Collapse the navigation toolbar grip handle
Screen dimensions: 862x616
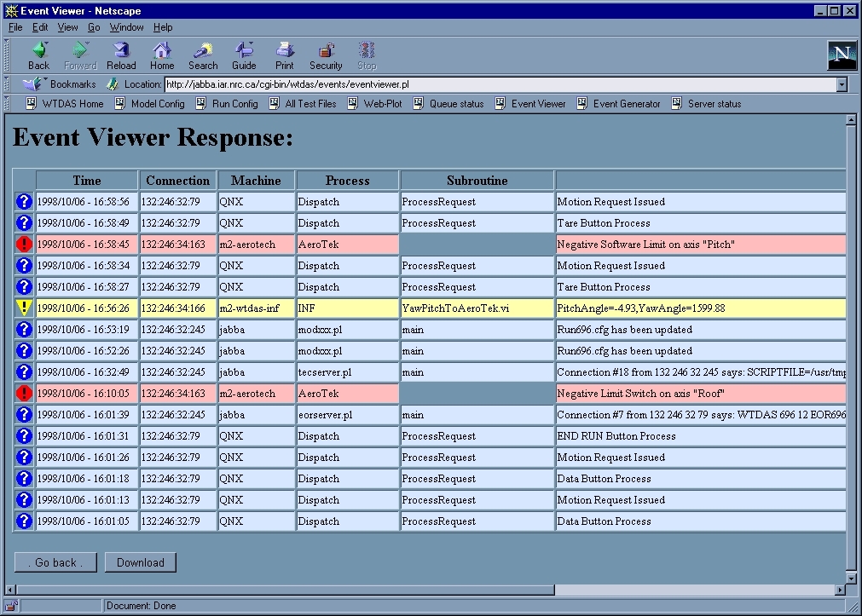pyautogui.click(x=7, y=55)
